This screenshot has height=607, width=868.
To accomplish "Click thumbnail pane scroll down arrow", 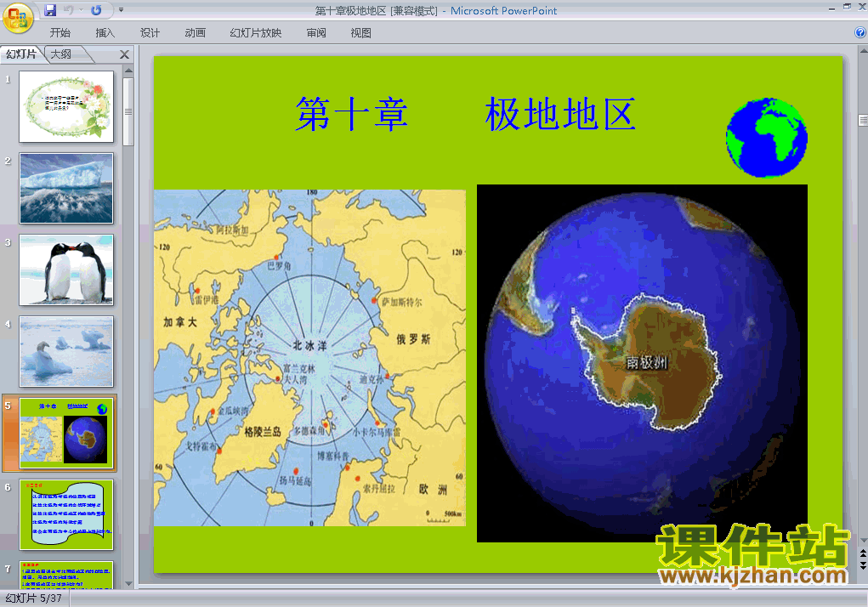I will pyautogui.click(x=128, y=583).
